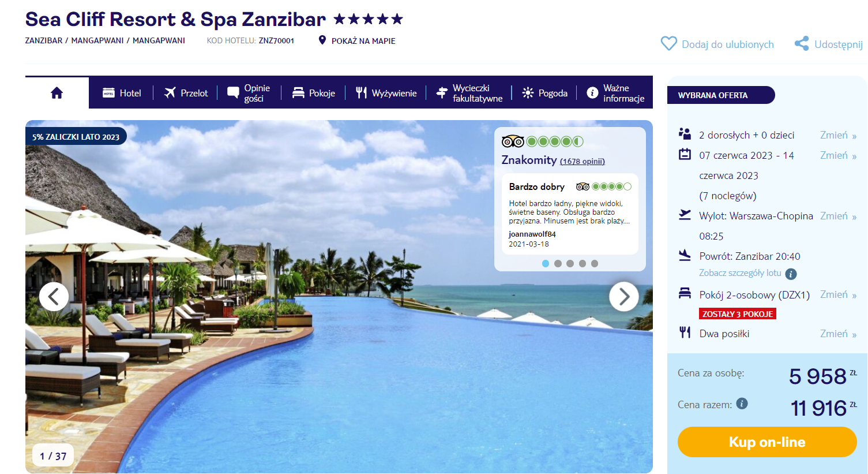Screen dimensions: 868x474
Task: Show next photo with right arrow
Action: [x=624, y=297]
